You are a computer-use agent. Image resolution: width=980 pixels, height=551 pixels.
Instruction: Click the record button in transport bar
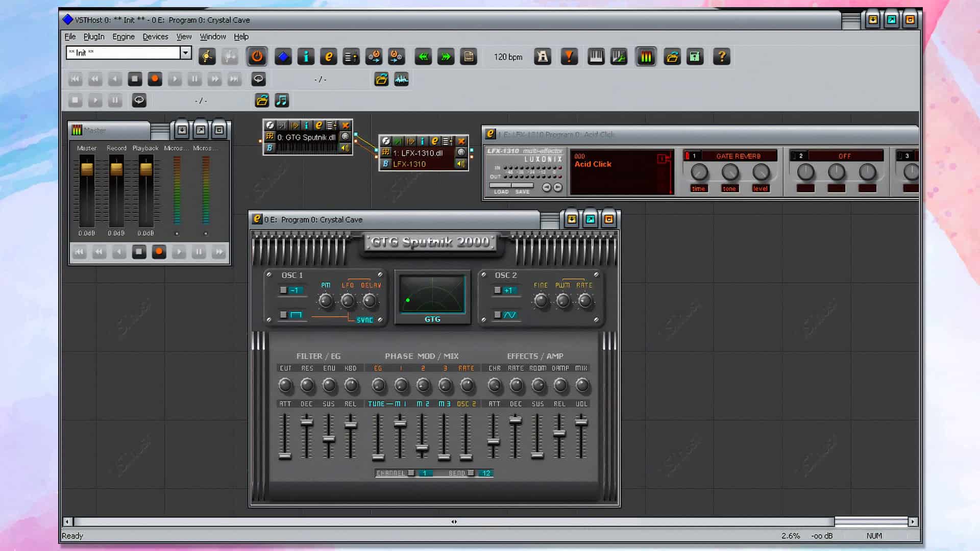155,79
